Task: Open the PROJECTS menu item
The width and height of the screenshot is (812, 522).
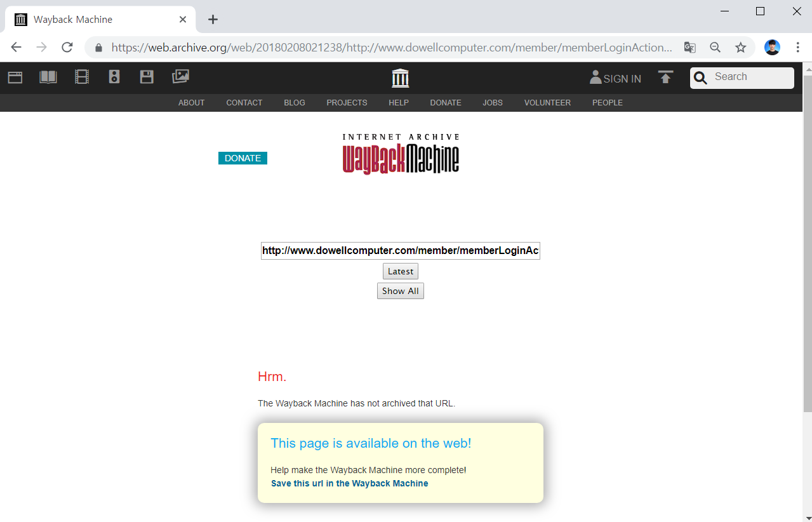Action: coord(347,103)
